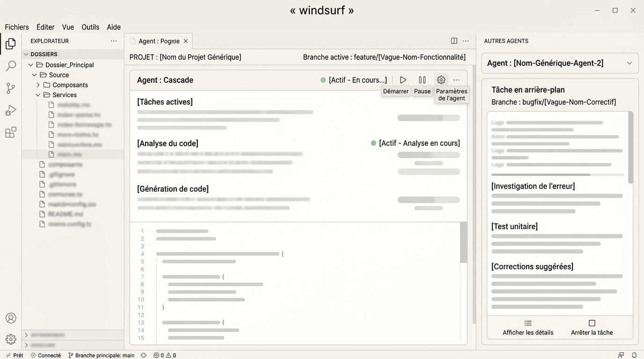Collapse the DOSSIERS section

coord(27,54)
